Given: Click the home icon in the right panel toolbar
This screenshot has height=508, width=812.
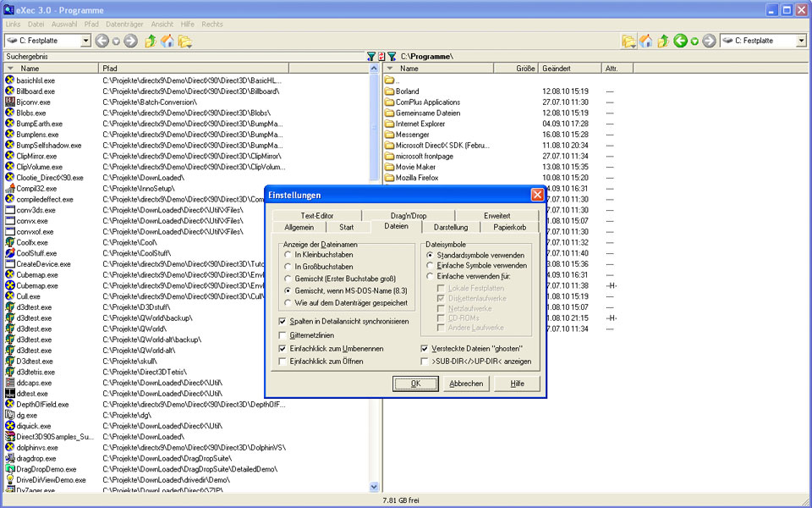Looking at the screenshot, I should click(646, 41).
